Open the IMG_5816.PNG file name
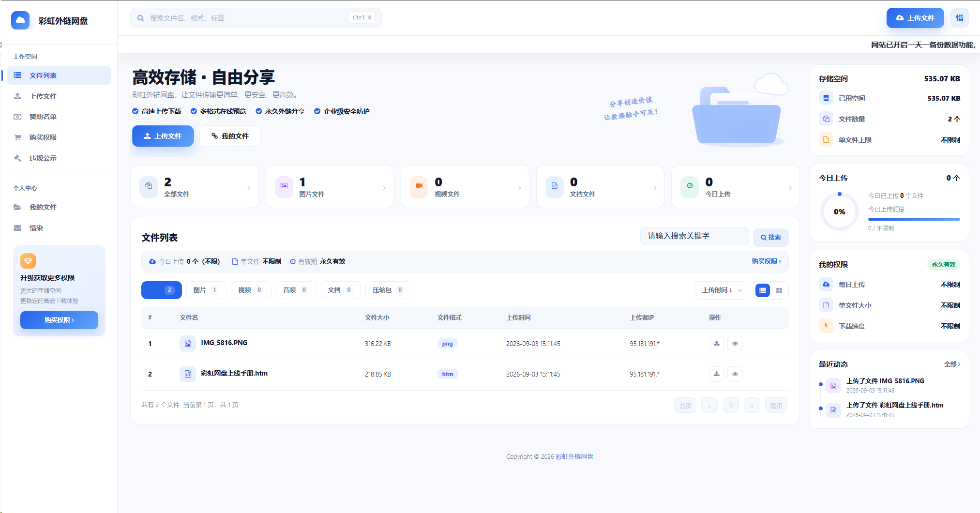The image size is (980, 513). pyautogui.click(x=224, y=343)
